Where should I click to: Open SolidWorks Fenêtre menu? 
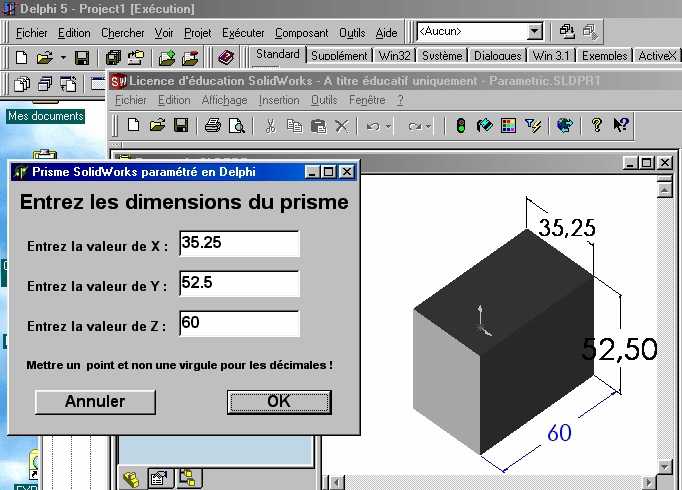coord(367,100)
